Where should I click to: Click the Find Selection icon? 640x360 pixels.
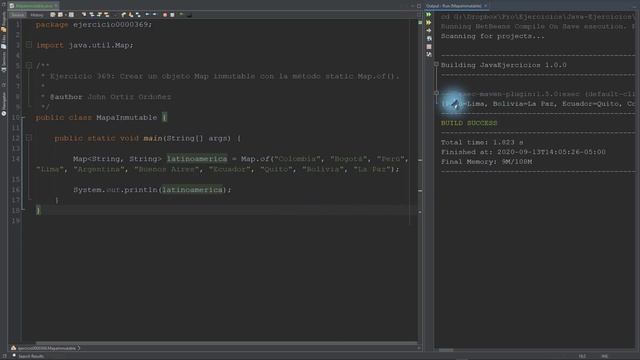[x=84, y=15]
